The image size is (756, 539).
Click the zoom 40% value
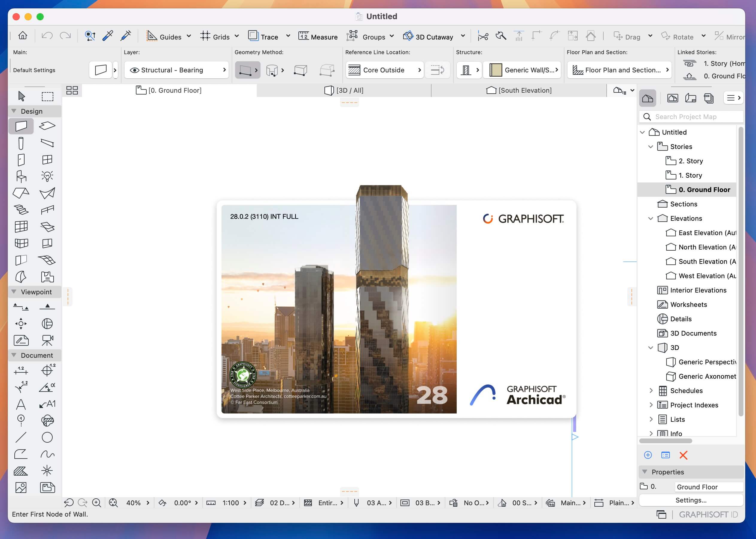[x=133, y=503]
